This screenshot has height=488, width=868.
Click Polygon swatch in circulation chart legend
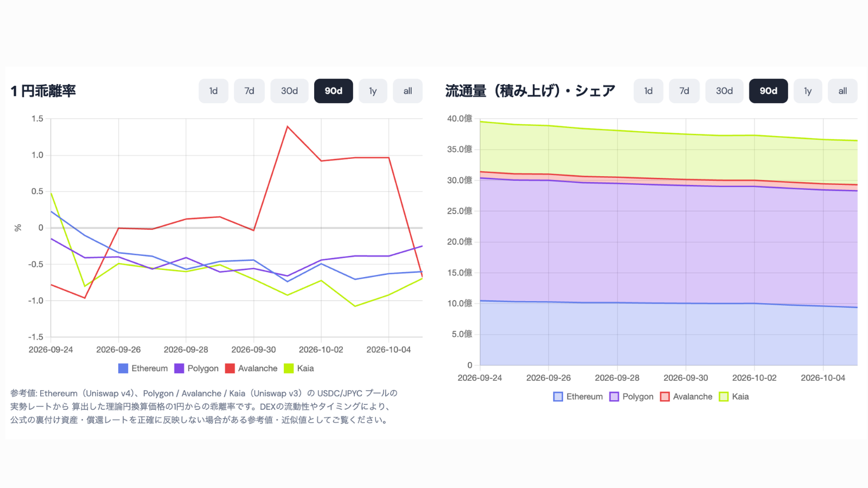tap(614, 397)
